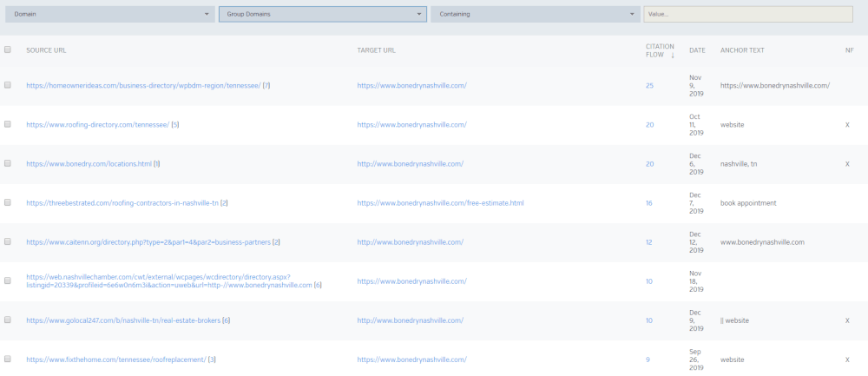
Task: Open homeownerideas.com business directory link
Action: (x=143, y=85)
